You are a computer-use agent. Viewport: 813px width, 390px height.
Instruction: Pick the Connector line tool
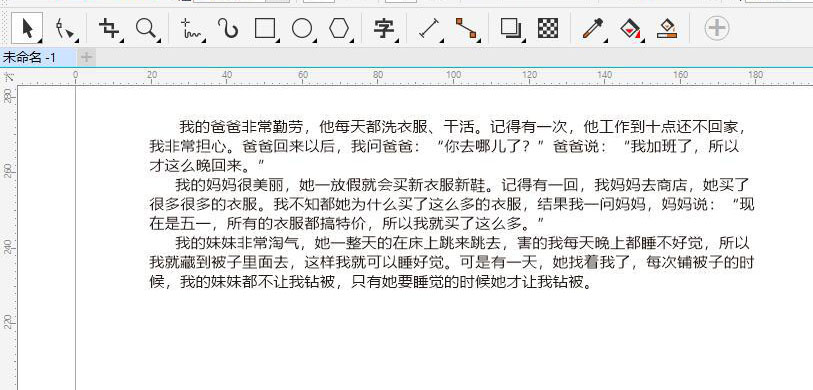466,29
